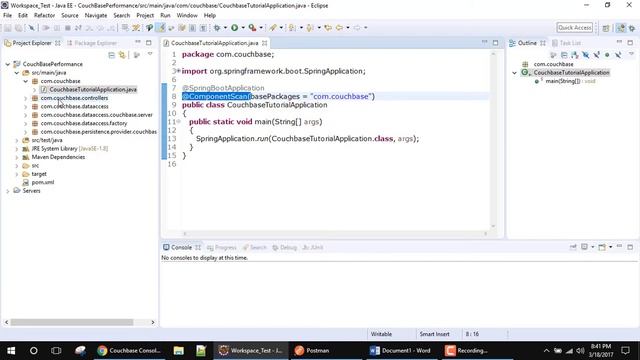Collapse the CouchBasePerformance project node
Image resolution: width=640 pixels, height=360 pixels.
(8, 64)
